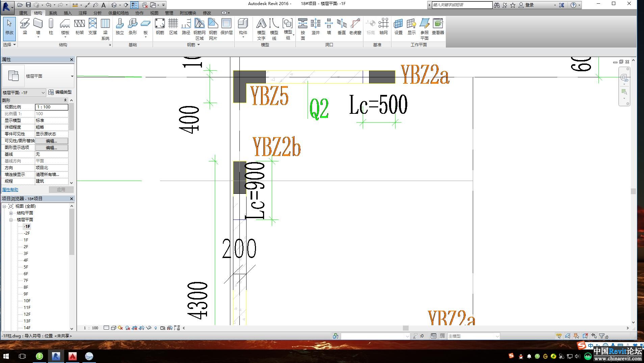Open the 楼层平面: -1F view dropdown

coord(24,93)
